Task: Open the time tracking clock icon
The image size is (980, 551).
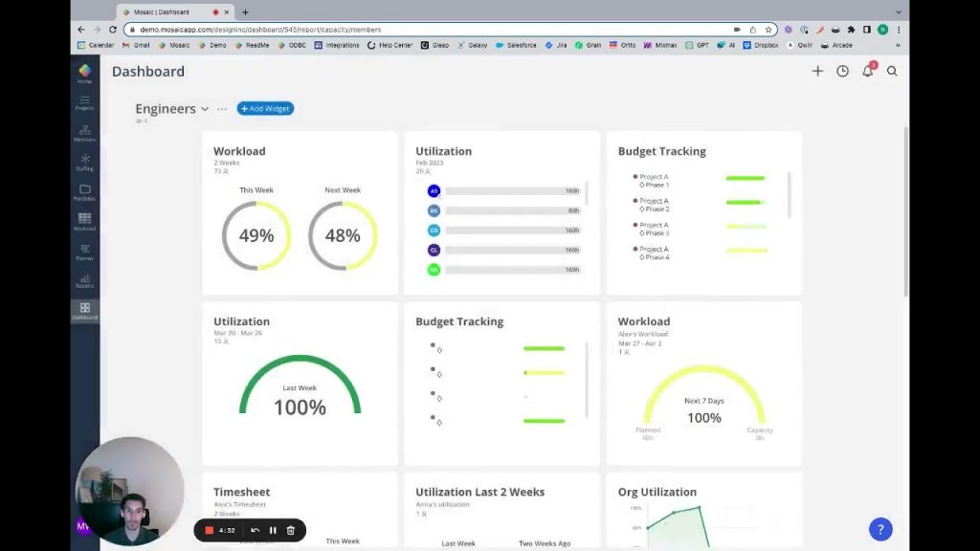Action: pos(842,71)
